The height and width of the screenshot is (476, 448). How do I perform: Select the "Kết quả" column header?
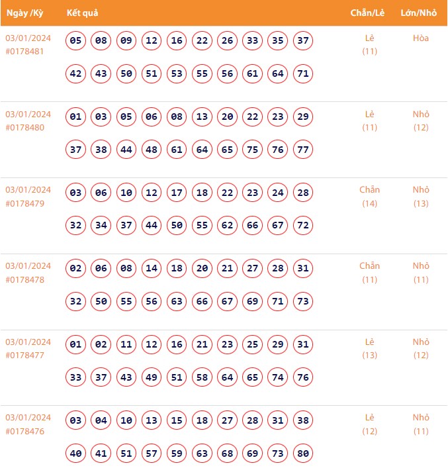pos(82,13)
